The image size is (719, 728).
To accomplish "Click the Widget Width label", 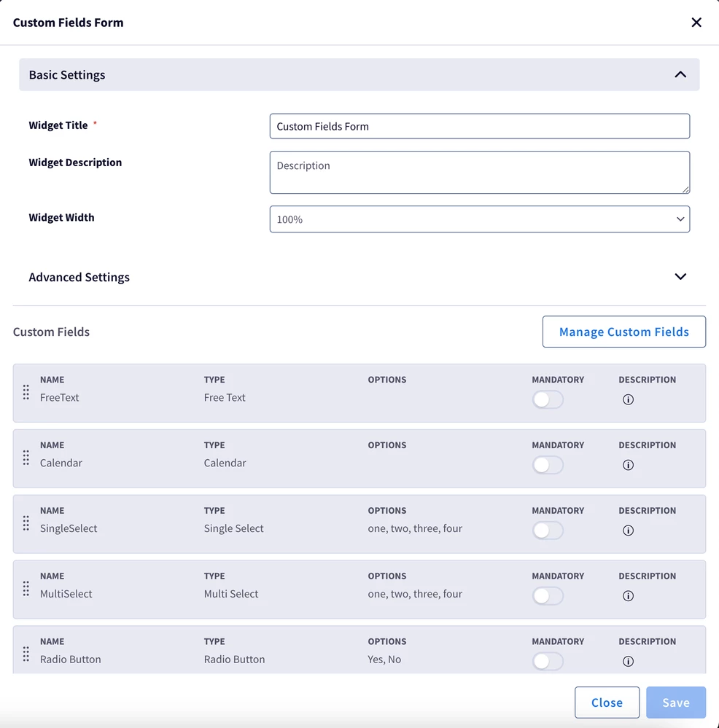I will click(61, 217).
